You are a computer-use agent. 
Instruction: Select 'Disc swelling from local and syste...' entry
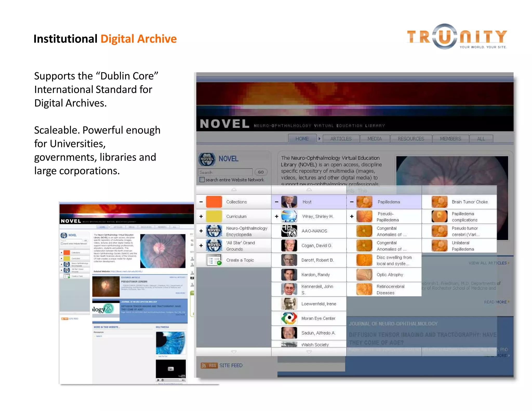(x=394, y=260)
